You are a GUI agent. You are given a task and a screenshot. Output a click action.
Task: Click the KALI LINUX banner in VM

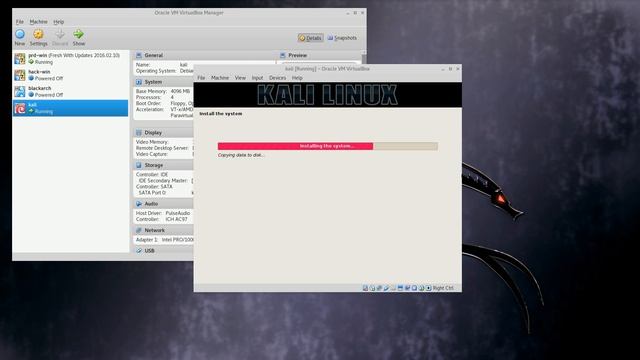click(327, 95)
